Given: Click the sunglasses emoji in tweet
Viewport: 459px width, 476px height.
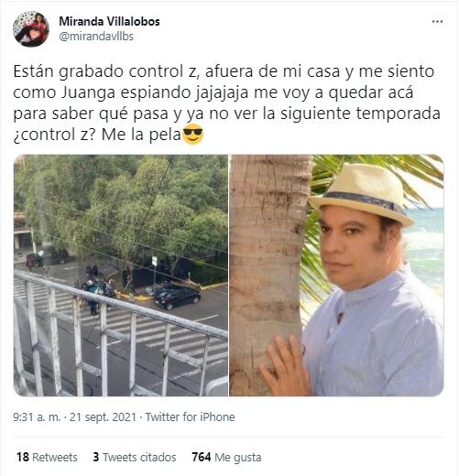Looking at the screenshot, I should click(192, 134).
